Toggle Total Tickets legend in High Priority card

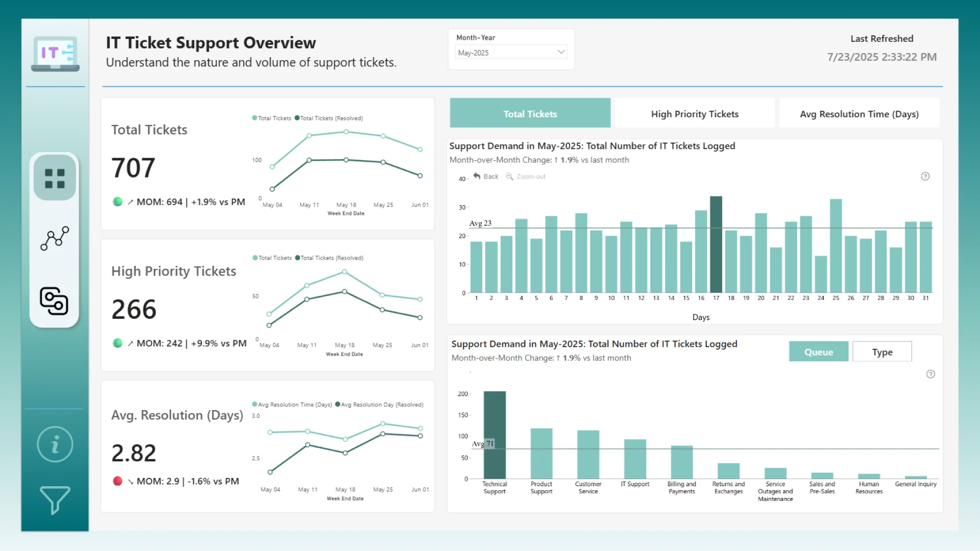tap(272, 258)
